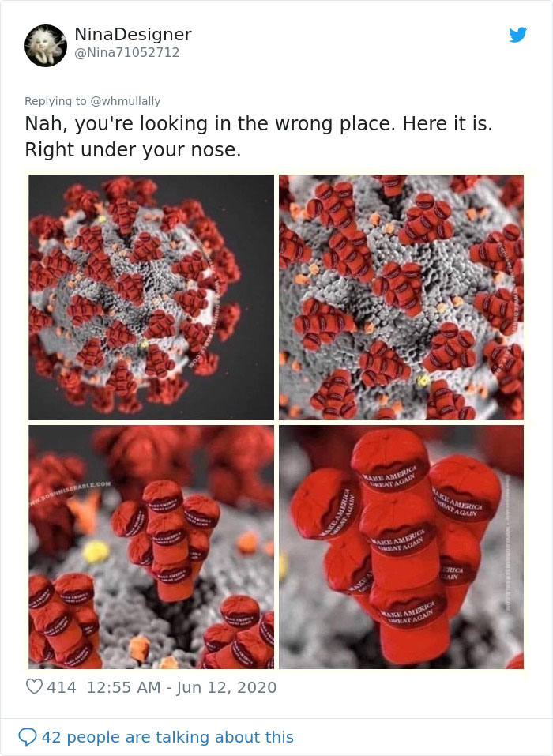Open the 12:55 AM - Jun 12, 2020 timestamp
The image size is (553, 756).
(182, 687)
